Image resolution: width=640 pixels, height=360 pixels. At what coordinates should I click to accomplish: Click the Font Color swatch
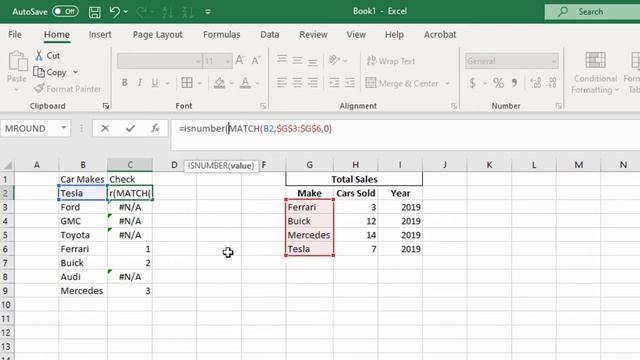[x=245, y=83]
